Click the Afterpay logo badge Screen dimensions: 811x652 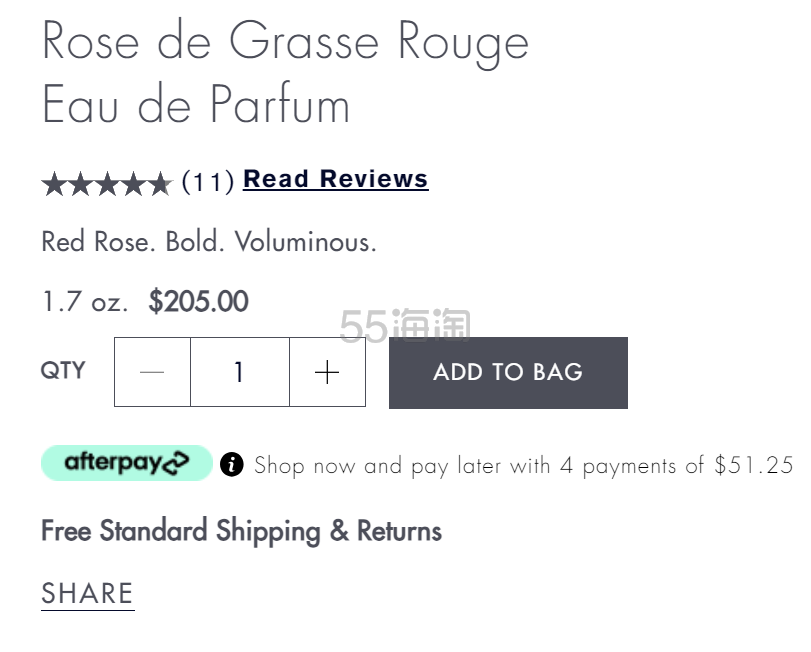tap(126, 463)
